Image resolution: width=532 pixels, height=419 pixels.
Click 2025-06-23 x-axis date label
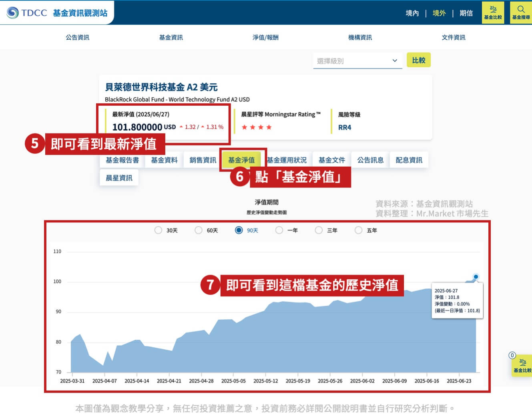pos(459,381)
